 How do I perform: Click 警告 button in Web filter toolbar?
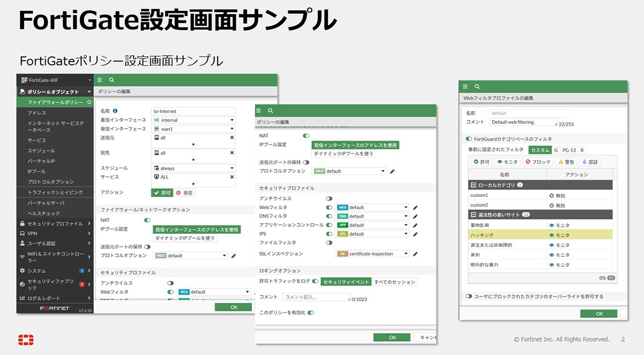click(566, 161)
